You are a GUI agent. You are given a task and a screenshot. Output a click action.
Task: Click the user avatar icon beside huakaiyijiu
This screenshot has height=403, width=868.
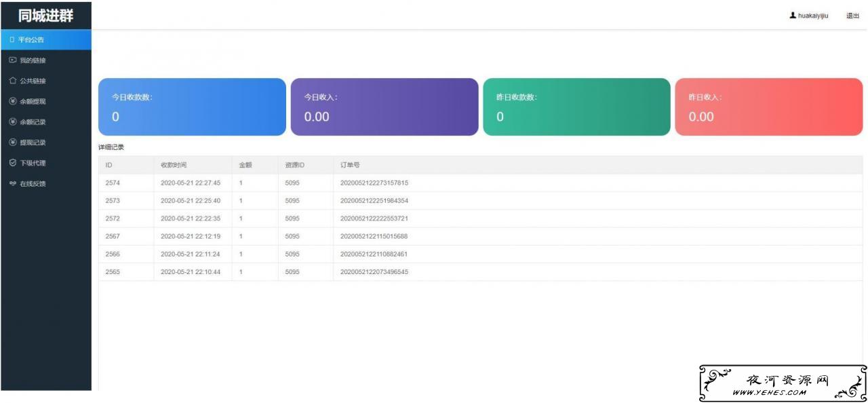tap(793, 16)
